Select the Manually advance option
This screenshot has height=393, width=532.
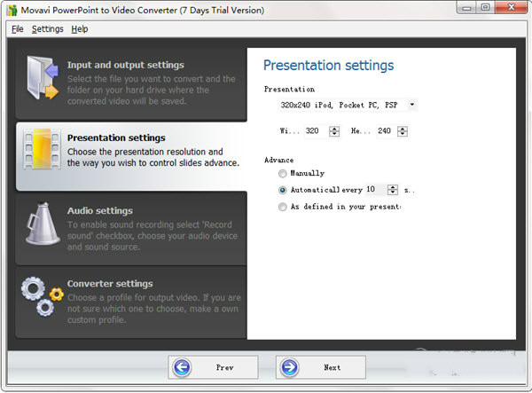pos(282,174)
